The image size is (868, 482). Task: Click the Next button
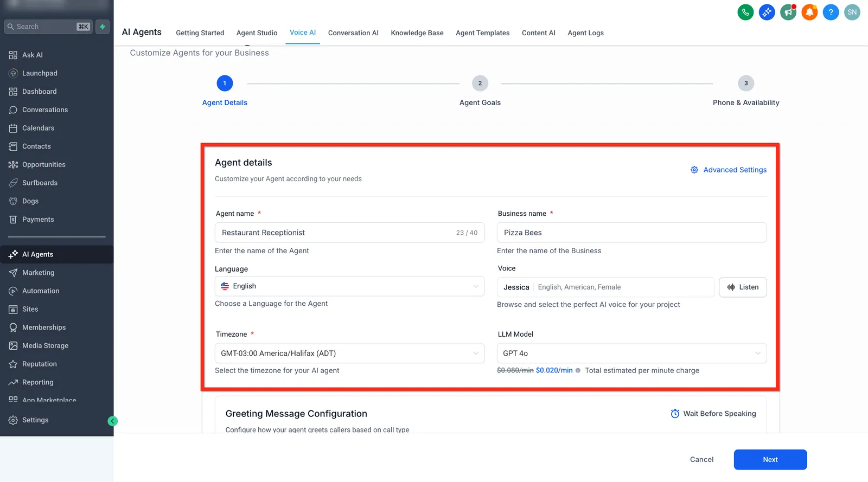[770, 459]
